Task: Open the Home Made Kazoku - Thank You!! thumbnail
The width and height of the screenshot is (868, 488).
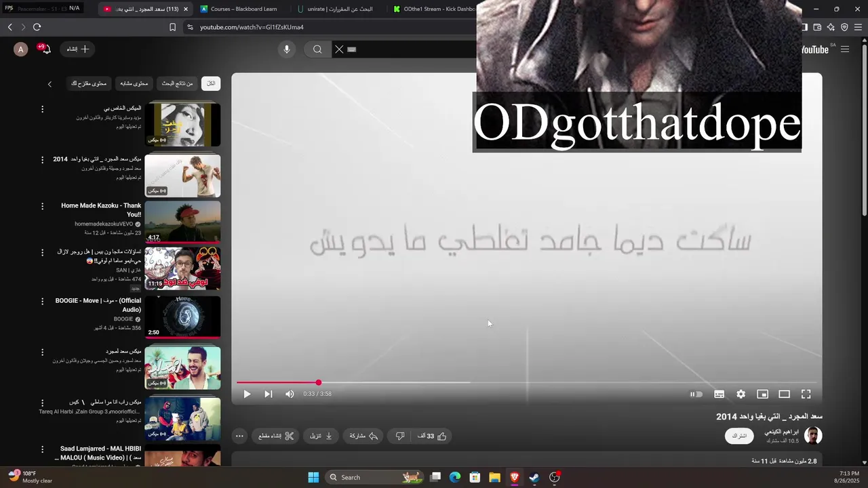Action: [182, 222]
